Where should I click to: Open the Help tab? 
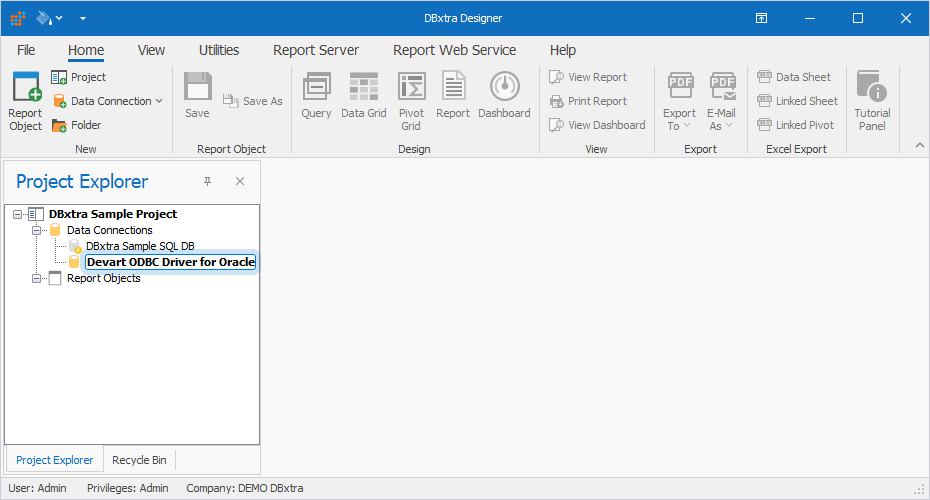[x=563, y=50]
